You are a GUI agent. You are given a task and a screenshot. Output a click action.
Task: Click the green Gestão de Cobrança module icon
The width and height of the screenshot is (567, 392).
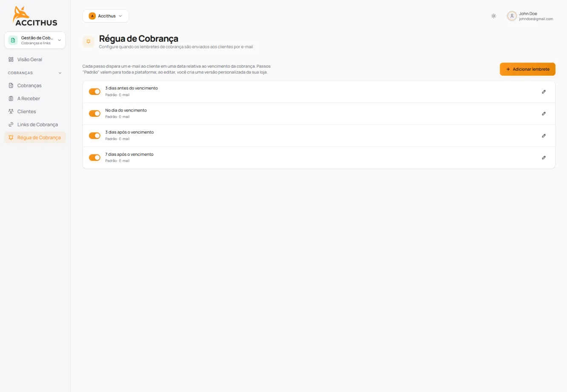click(13, 40)
